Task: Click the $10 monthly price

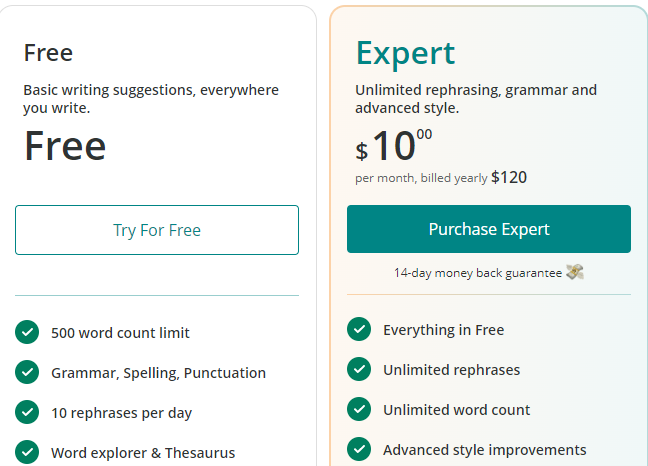Action: click(394, 146)
